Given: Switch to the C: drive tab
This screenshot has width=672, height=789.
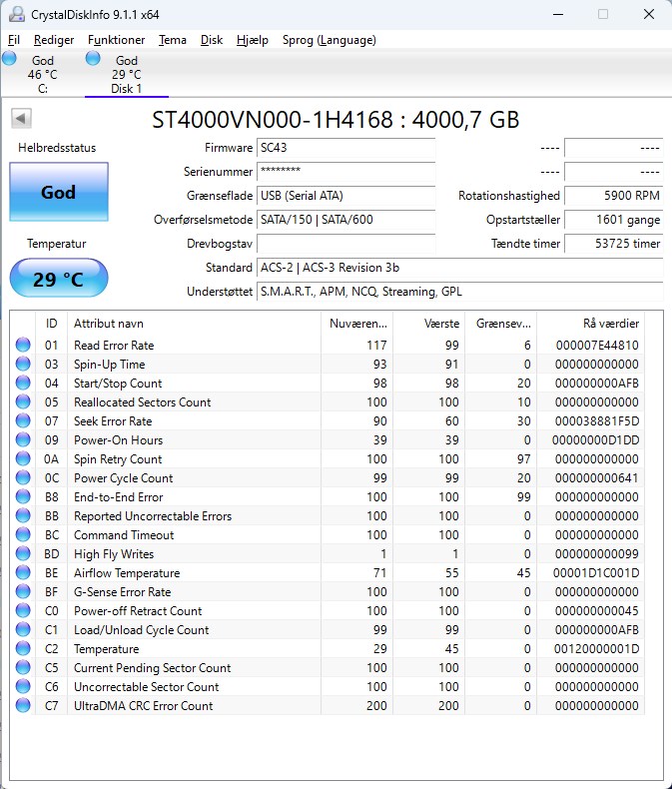Looking at the screenshot, I should 43,74.
